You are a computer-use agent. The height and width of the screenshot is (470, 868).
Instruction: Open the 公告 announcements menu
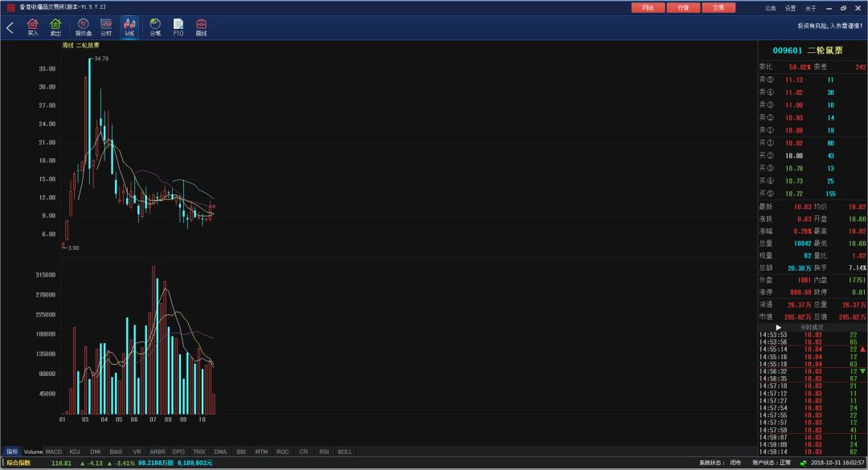(x=770, y=8)
